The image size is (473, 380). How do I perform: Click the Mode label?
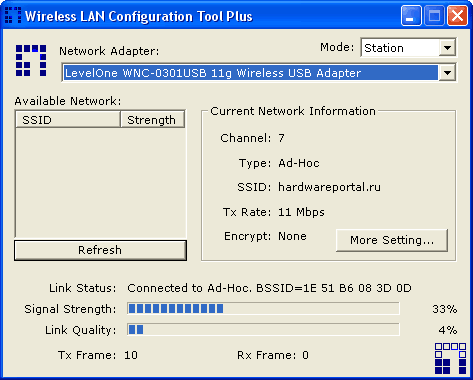point(337,47)
